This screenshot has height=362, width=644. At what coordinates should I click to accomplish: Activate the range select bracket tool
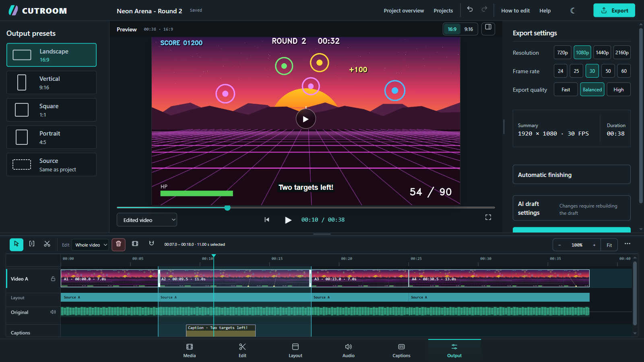32,244
